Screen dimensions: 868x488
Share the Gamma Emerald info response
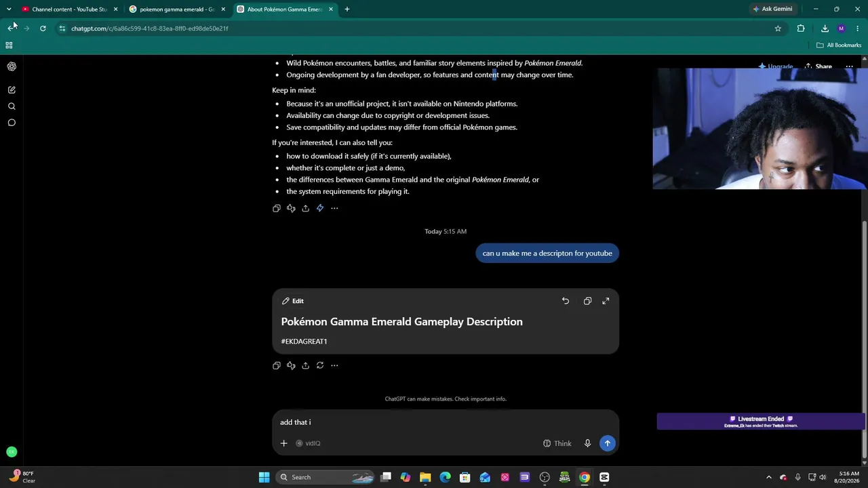(305, 208)
